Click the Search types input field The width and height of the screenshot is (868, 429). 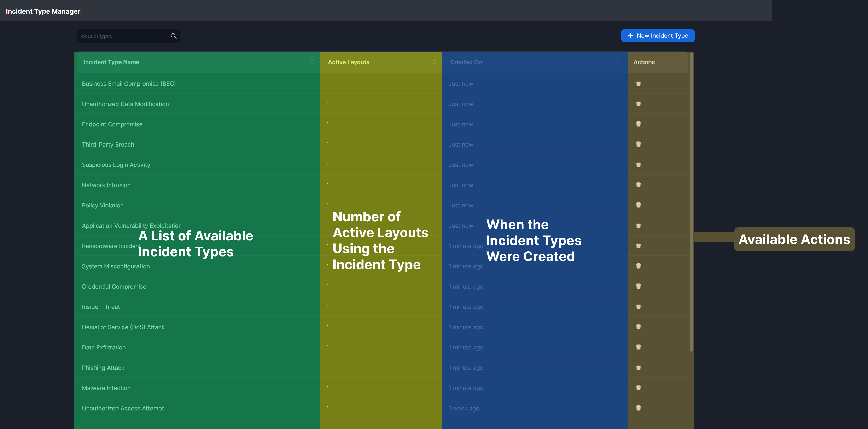tap(123, 36)
